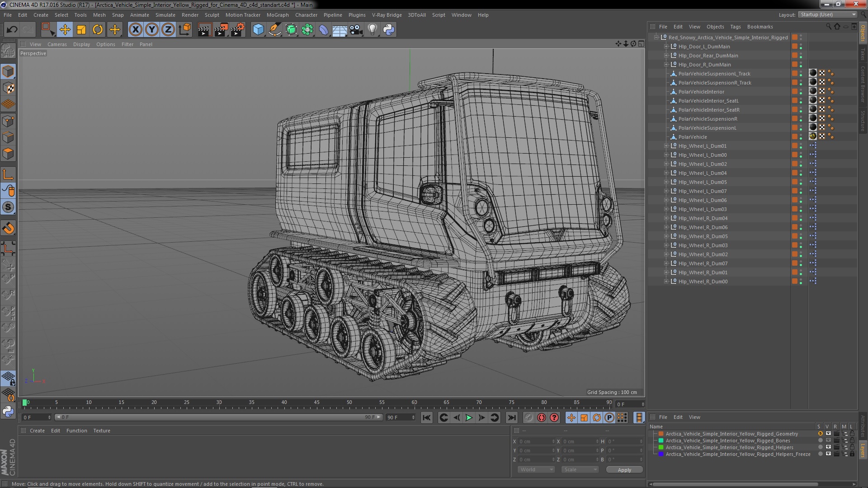
Task: Collapse Red_Snowy_Arctica root object
Action: point(656,38)
